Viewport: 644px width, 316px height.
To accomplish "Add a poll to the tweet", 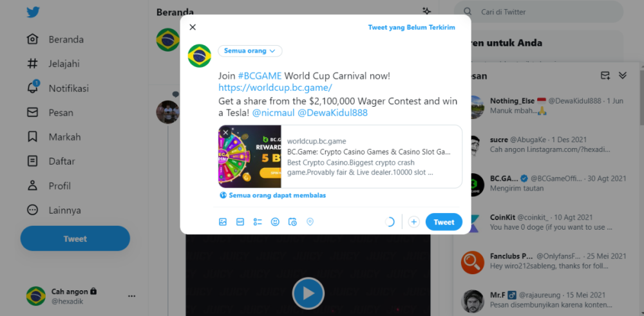I will [258, 222].
